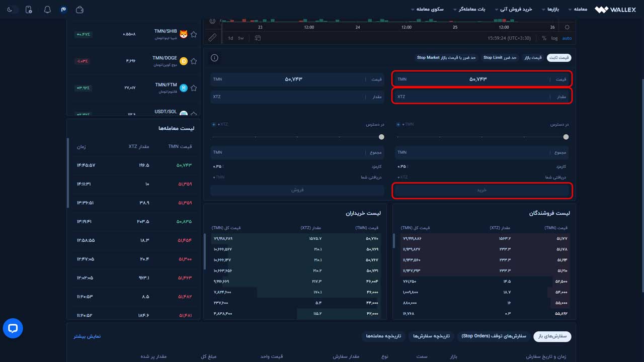This screenshot has width=644, height=362.
Task: Click trade row at time ۱۴:۴۵:۵۷
Action: (134, 165)
